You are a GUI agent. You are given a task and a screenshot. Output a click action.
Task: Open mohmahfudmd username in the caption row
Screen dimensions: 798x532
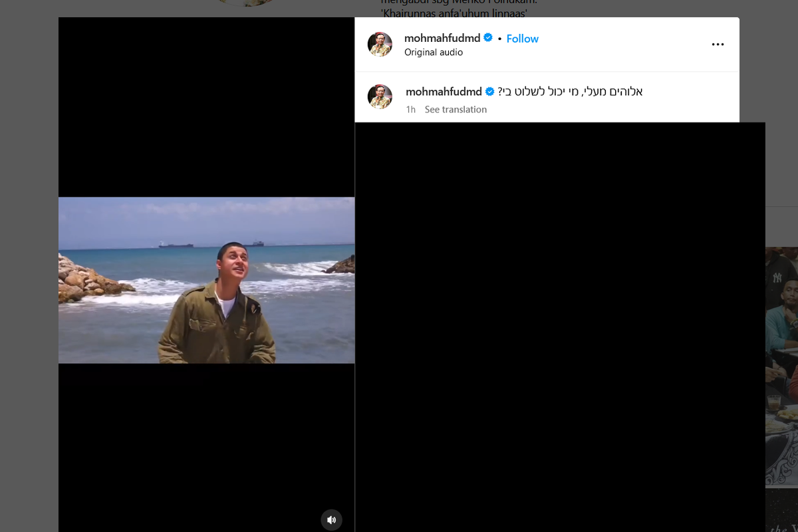444,92
